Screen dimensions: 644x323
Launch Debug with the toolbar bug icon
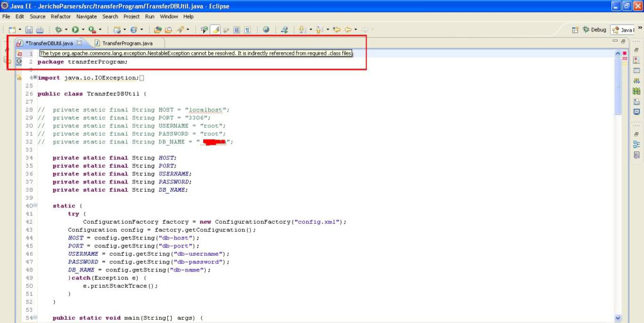(58, 30)
